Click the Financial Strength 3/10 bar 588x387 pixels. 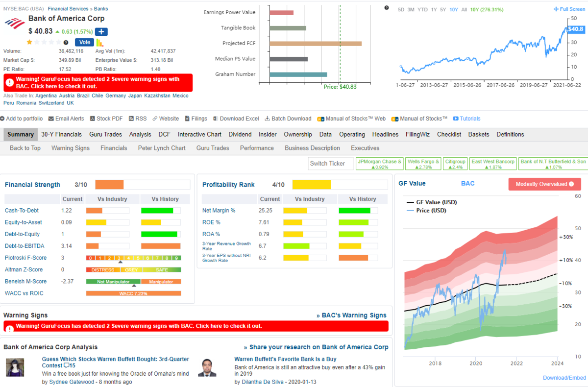coord(143,185)
